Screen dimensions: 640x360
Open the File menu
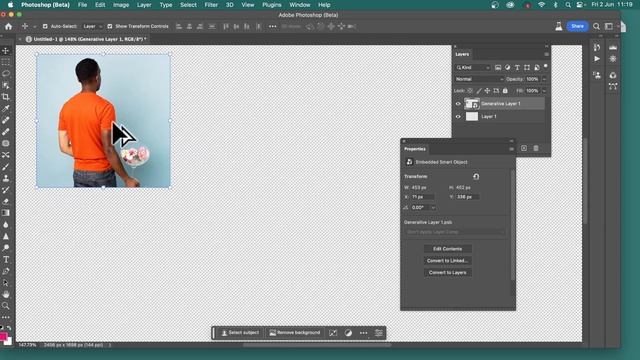tap(82, 5)
